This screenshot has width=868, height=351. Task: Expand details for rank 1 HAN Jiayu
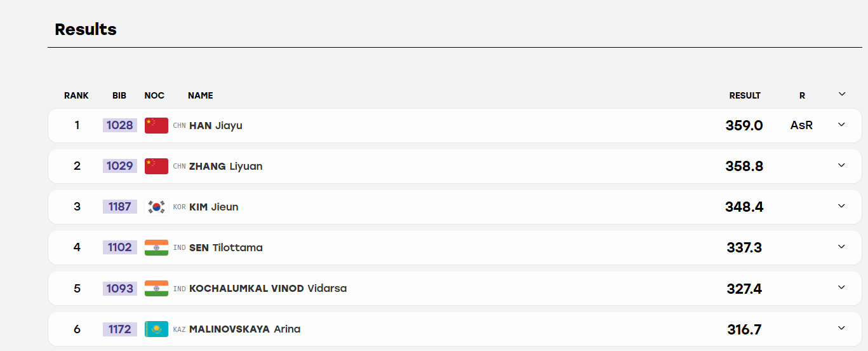click(841, 125)
